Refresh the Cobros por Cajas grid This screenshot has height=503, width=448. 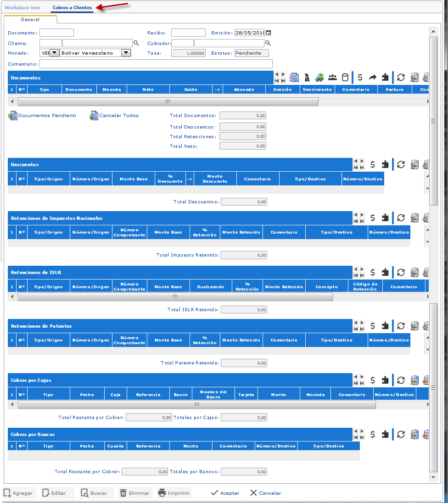pos(401,380)
